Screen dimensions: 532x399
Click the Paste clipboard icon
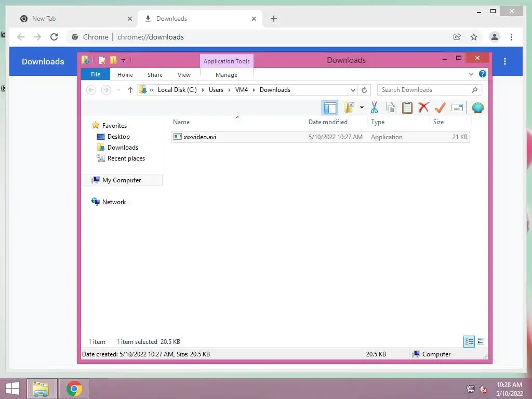[407, 108]
